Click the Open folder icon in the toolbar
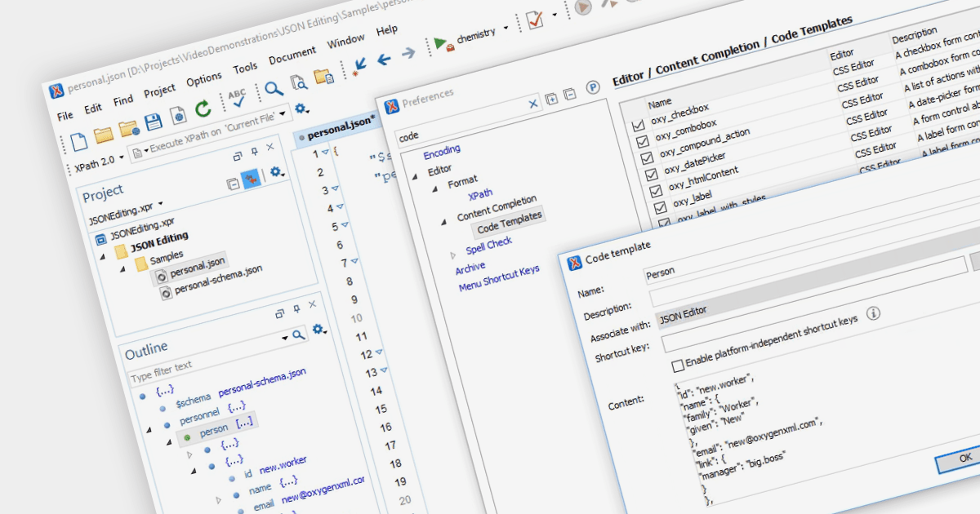Viewport: 980px width, 514px height. 103,135
